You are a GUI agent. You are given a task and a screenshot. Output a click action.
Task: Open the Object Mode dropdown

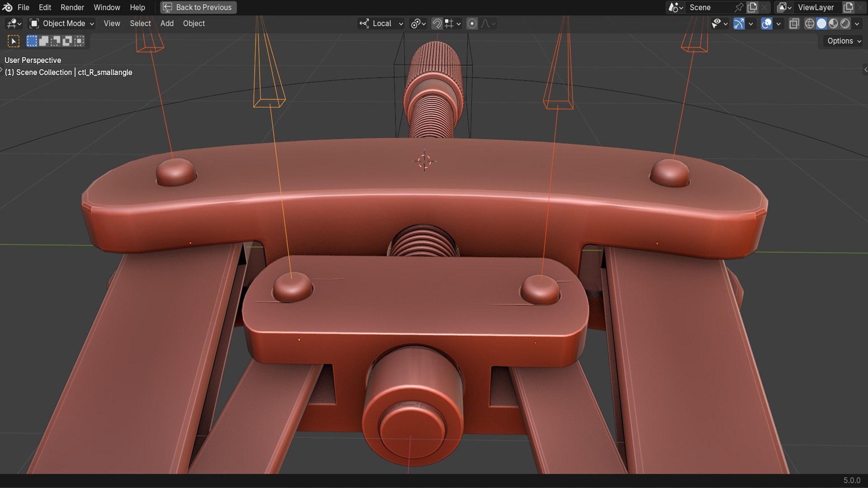click(x=61, y=23)
